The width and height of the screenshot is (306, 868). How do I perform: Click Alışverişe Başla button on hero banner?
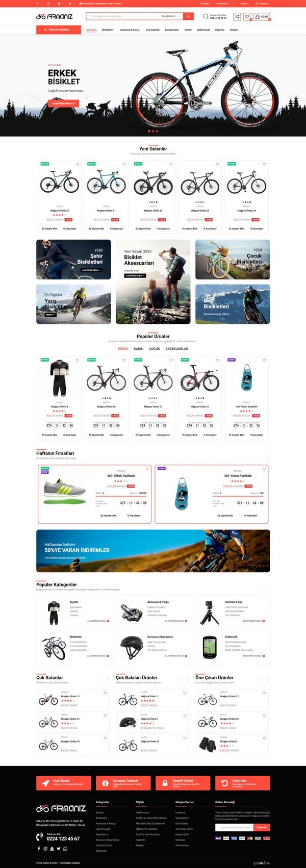point(63,104)
